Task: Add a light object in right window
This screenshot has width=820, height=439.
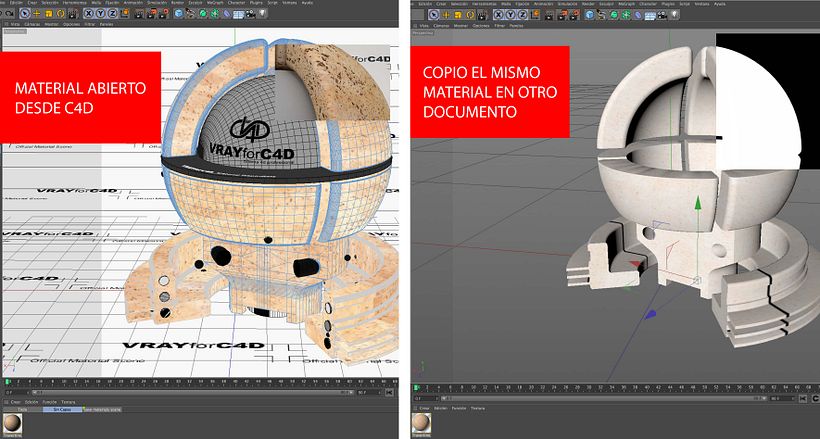Action: [x=675, y=15]
